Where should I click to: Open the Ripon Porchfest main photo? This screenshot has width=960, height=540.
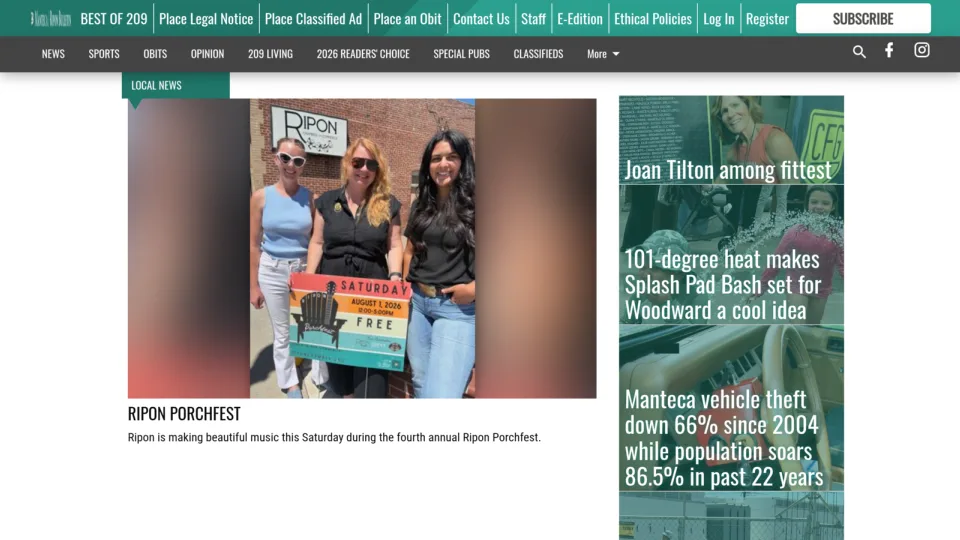coord(362,249)
